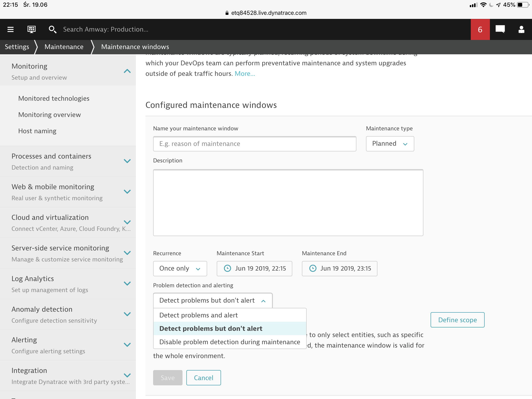Expand Processes and containers section
Image resolution: width=532 pixels, height=399 pixels.
(127, 161)
